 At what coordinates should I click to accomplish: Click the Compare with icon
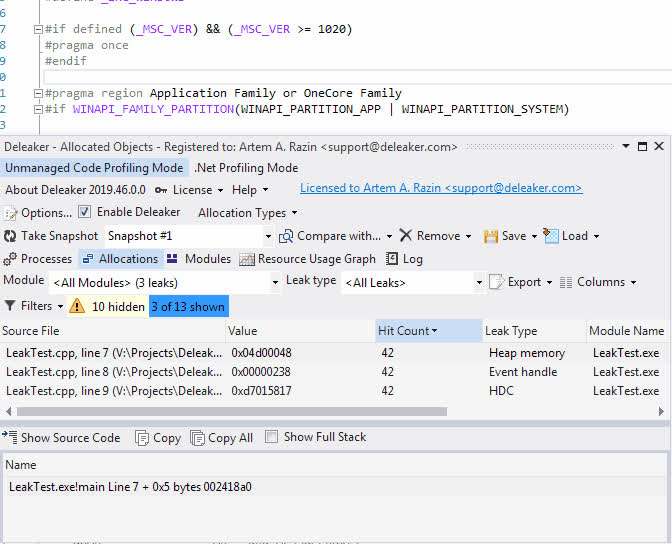point(286,236)
